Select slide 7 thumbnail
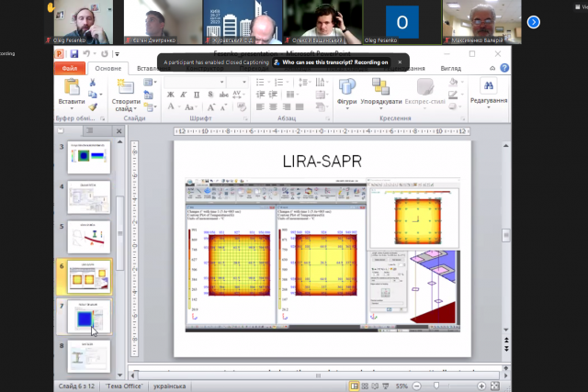The height and width of the screenshot is (392, 588). [89, 317]
